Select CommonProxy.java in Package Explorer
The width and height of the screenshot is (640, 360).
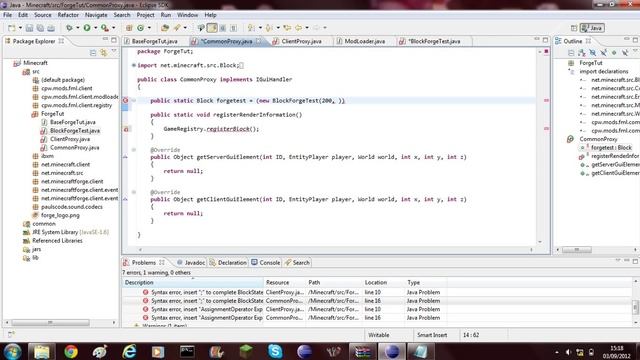pos(74,148)
